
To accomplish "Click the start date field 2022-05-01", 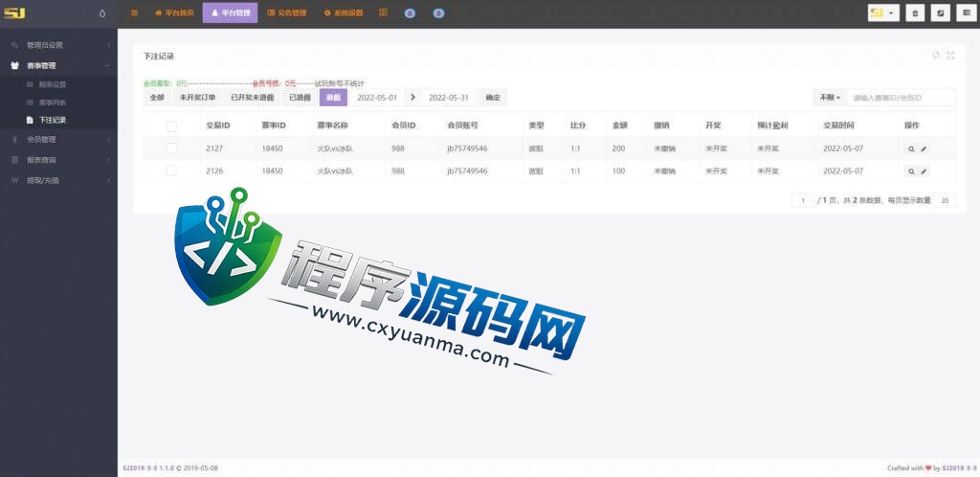I will (x=377, y=98).
